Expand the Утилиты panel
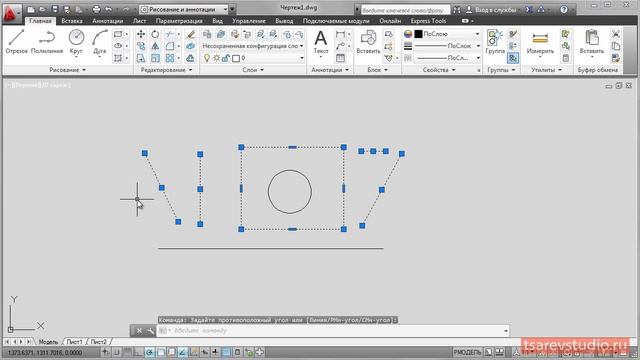640x360 pixels. pos(546,70)
